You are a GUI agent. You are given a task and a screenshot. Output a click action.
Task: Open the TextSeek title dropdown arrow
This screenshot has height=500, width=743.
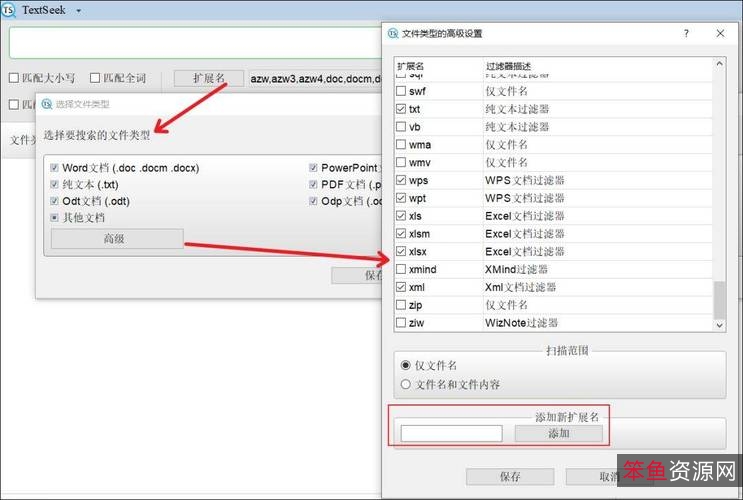click(79, 11)
